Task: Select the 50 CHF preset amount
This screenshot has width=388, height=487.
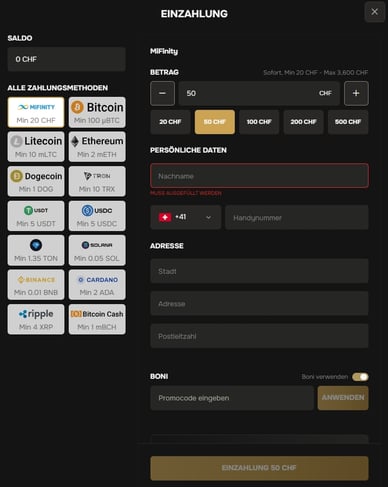Action: 215,122
